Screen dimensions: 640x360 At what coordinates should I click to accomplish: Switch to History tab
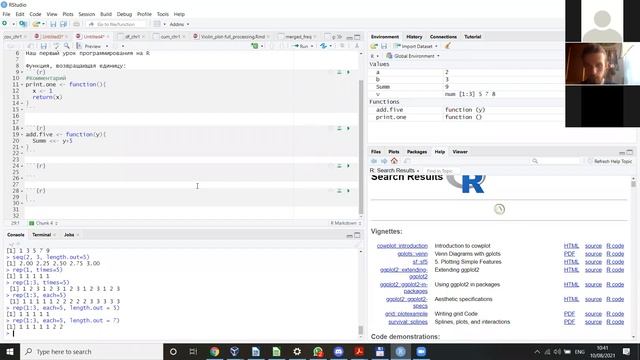coord(414,37)
